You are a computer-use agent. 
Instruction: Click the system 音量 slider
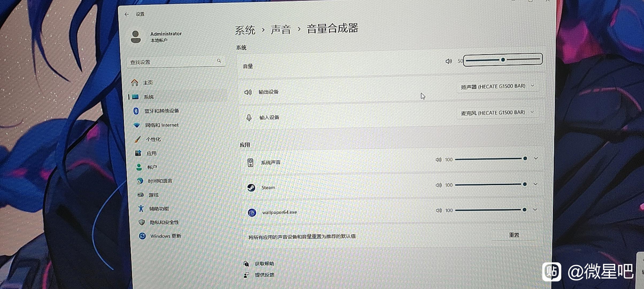point(503,60)
